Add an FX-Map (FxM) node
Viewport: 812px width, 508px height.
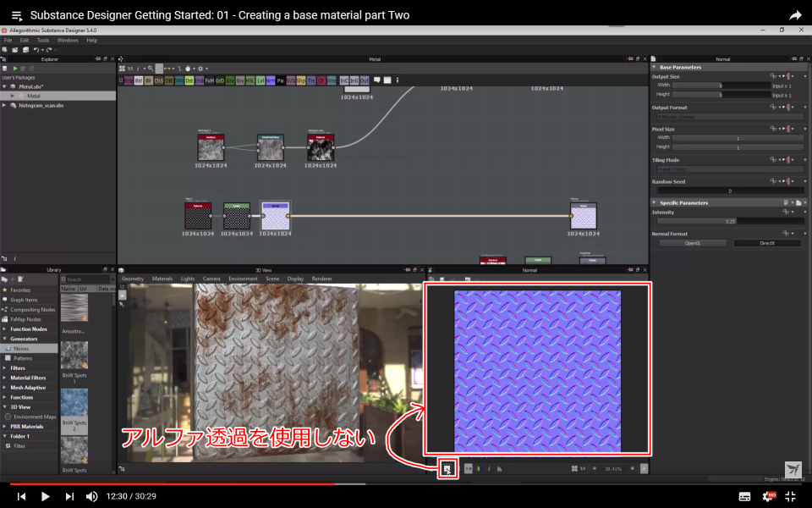210,81
